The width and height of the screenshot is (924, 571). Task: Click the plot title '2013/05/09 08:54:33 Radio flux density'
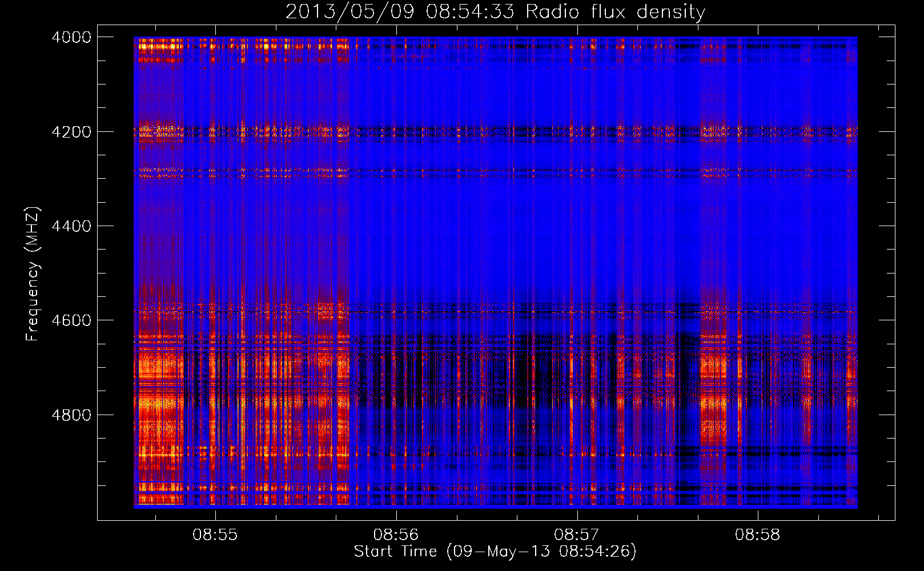(495, 11)
